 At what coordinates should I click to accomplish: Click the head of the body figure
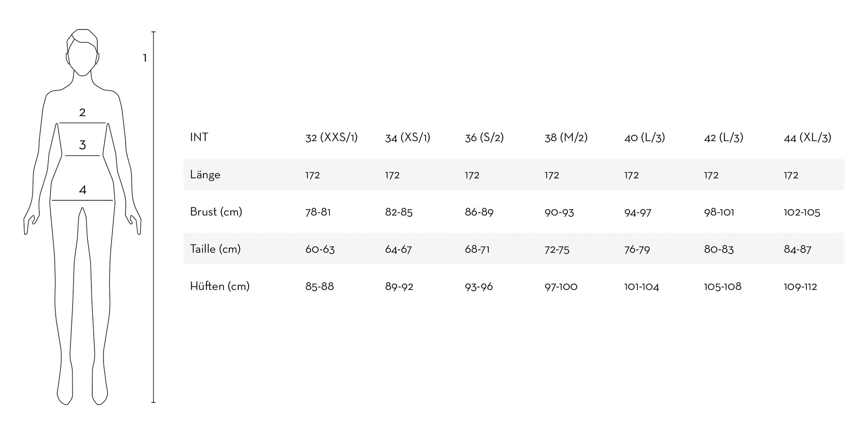(83, 54)
